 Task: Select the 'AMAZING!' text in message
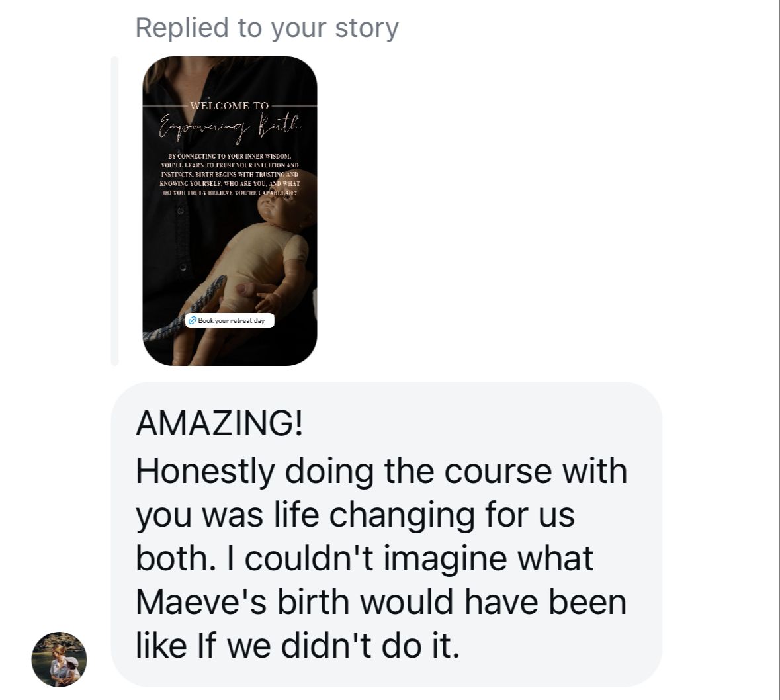[x=220, y=423]
